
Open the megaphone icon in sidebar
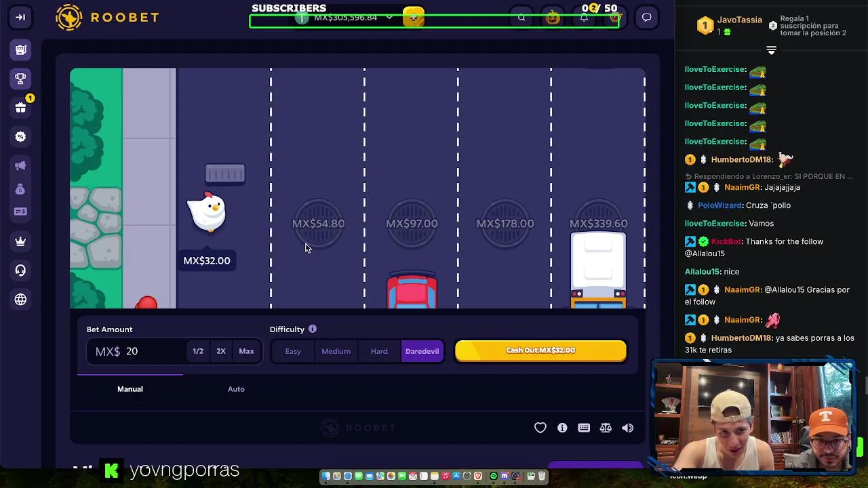coord(20,166)
